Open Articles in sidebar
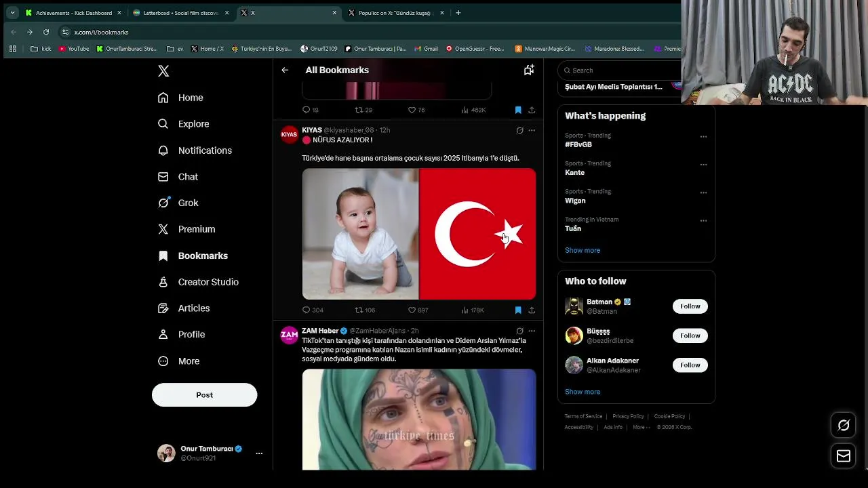The width and height of the screenshot is (868, 488). tap(184, 308)
